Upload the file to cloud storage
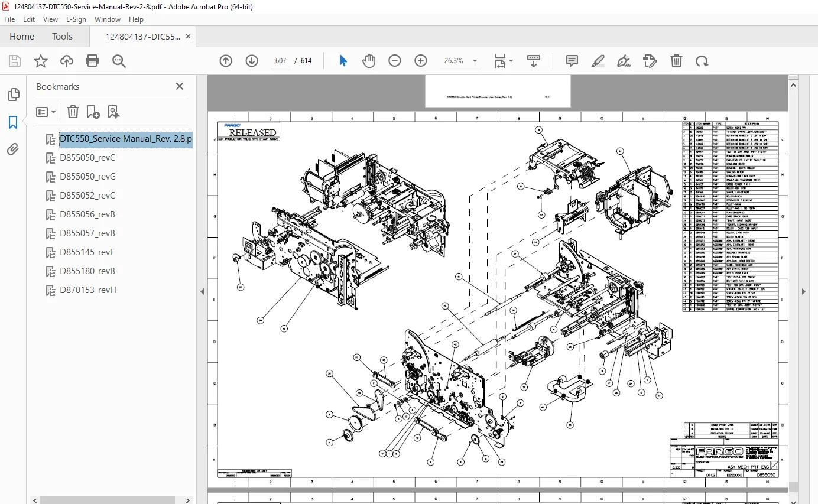Screen dimensions: 818x504 pos(67,61)
